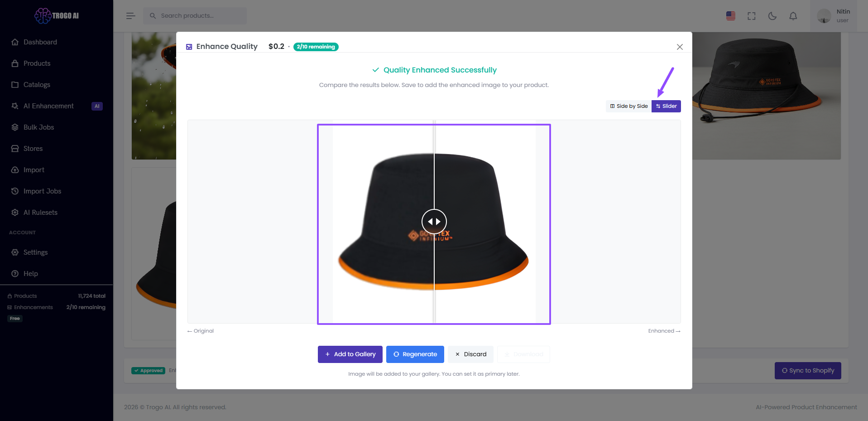This screenshot has height=421, width=868.
Task: Click the Import Jobs history icon
Action: pyautogui.click(x=15, y=191)
